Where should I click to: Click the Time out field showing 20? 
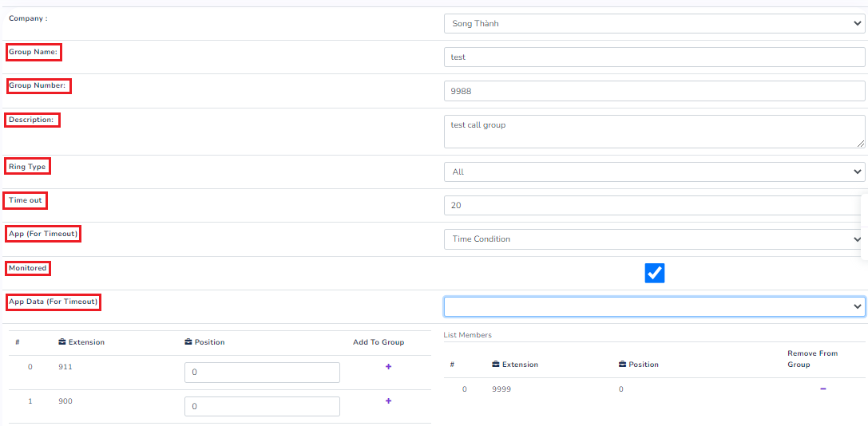pos(653,205)
